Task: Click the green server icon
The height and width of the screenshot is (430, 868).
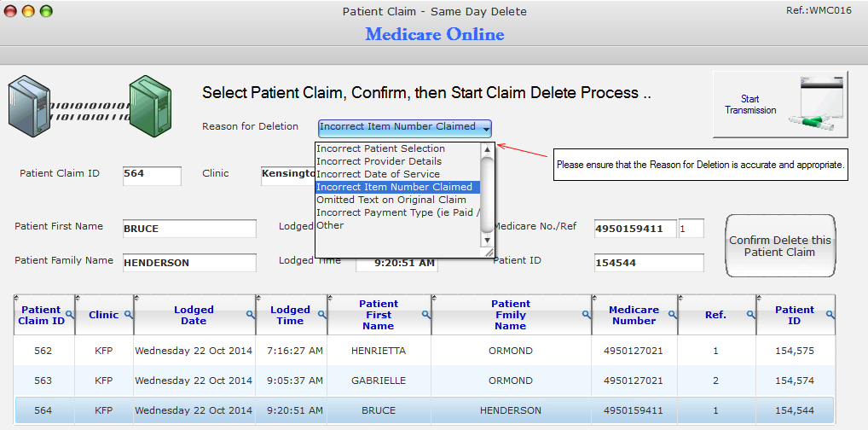Action: [x=150, y=107]
